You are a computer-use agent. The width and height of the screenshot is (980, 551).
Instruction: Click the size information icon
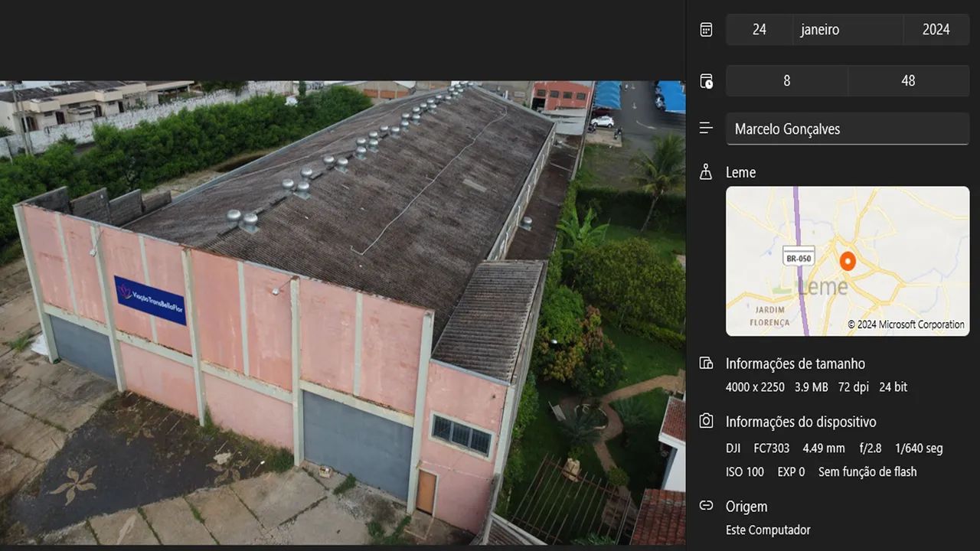706,364
